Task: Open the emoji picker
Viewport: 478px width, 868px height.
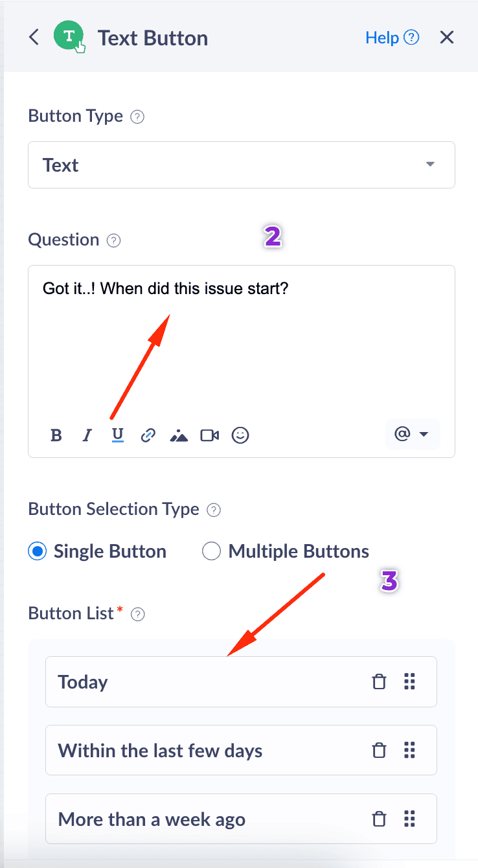Action: coord(240,435)
